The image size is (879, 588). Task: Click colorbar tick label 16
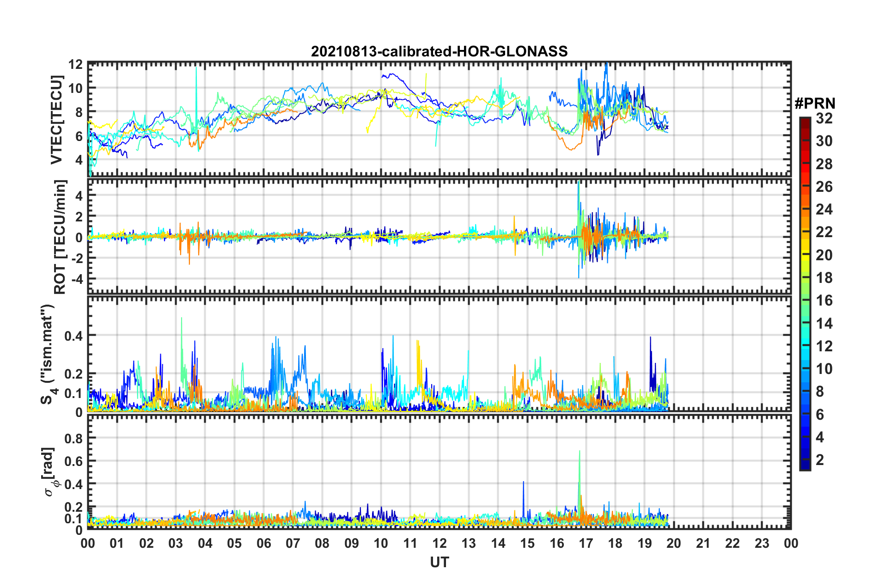(824, 300)
